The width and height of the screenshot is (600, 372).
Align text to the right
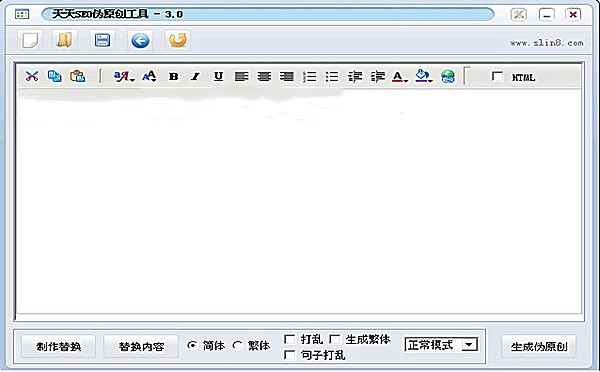[287, 77]
